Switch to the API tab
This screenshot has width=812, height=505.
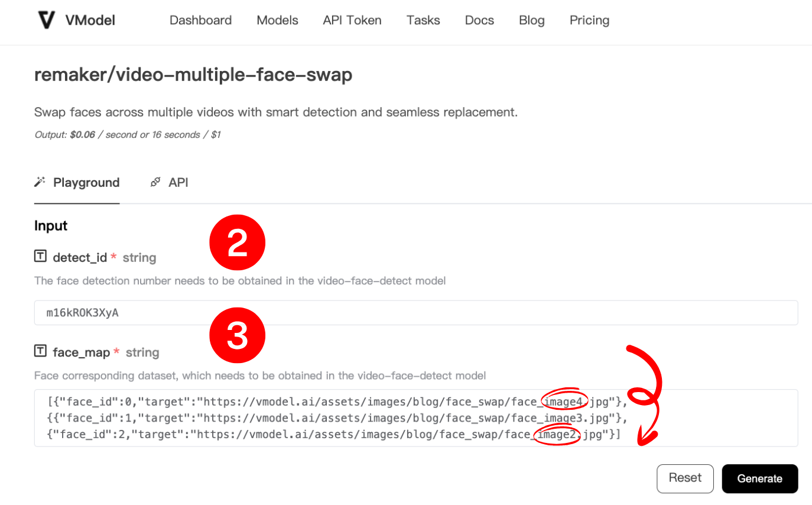170,183
